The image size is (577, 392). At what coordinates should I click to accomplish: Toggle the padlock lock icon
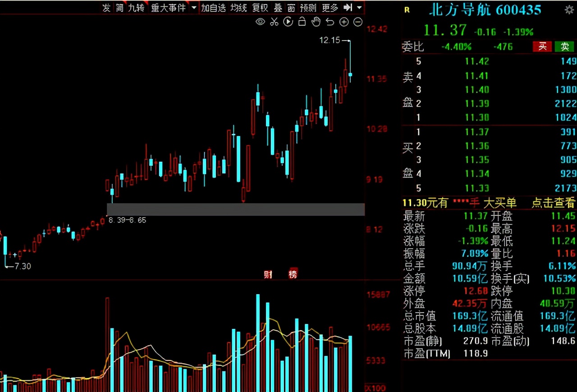[x=302, y=22]
